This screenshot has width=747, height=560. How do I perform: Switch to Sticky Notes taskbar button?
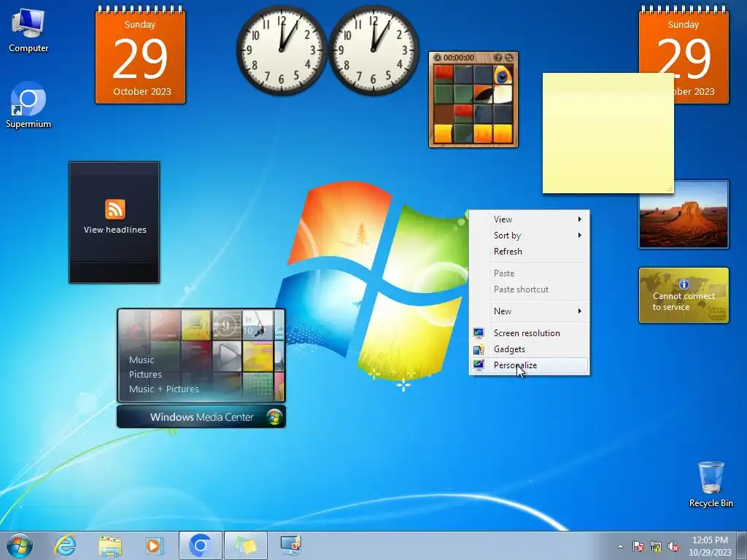pyautogui.click(x=245, y=545)
